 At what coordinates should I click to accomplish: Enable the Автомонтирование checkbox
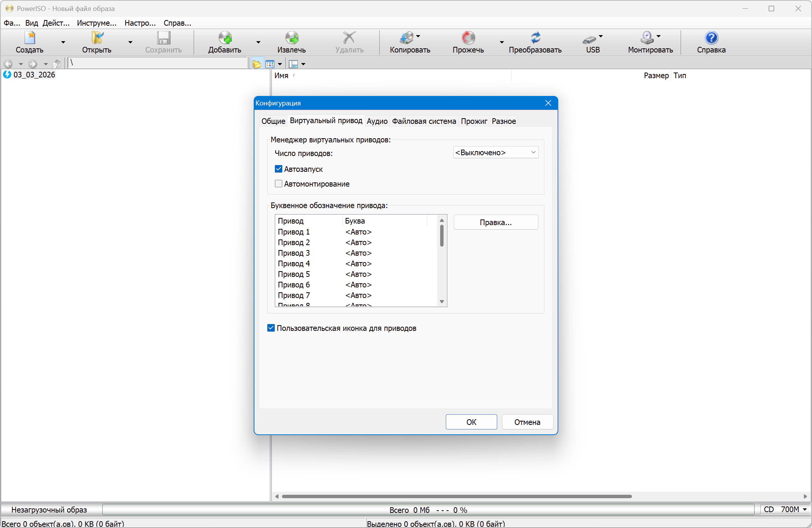pos(279,184)
